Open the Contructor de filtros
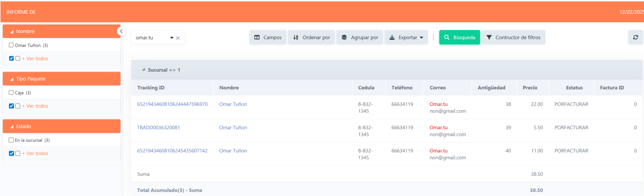This screenshot has height=196, width=644. [513, 37]
